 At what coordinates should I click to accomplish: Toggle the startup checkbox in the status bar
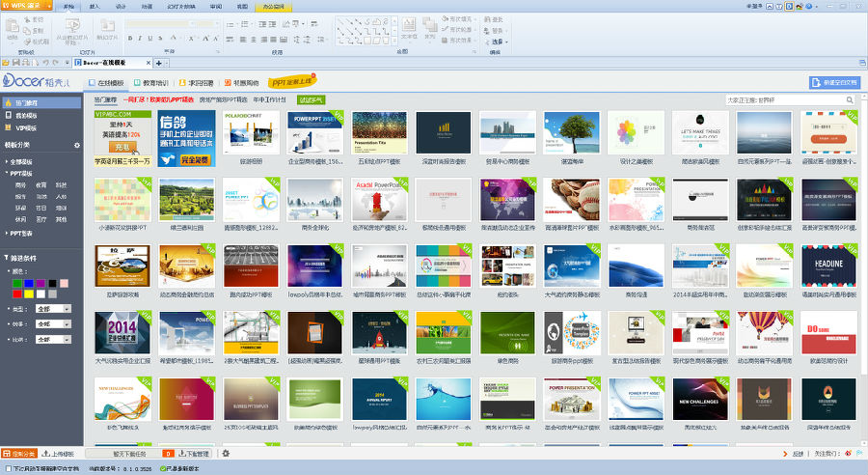tap(9, 469)
